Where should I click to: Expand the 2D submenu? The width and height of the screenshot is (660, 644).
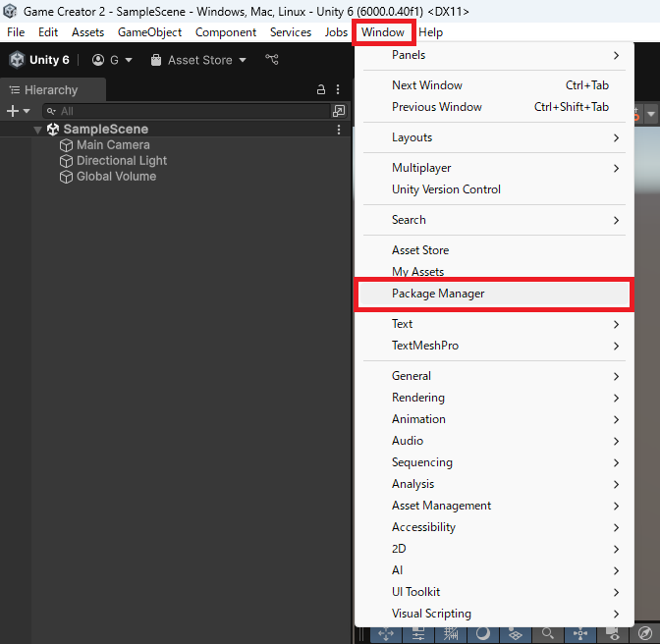[x=494, y=549]
